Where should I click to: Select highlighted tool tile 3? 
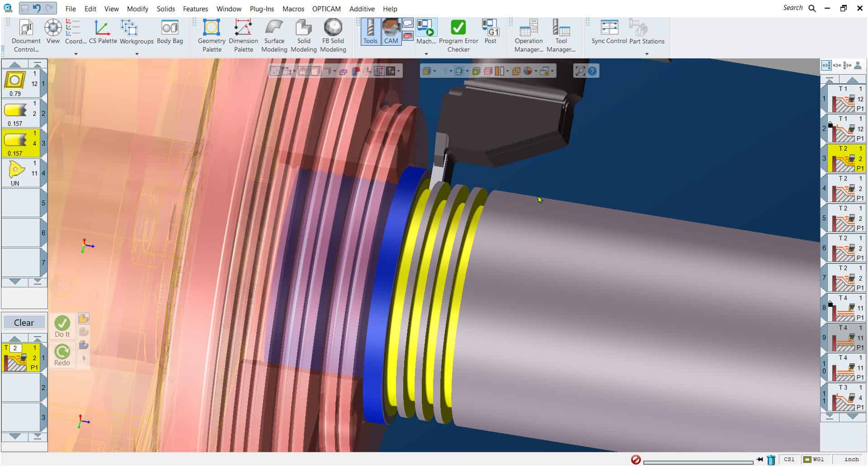(x=22, y=143)
